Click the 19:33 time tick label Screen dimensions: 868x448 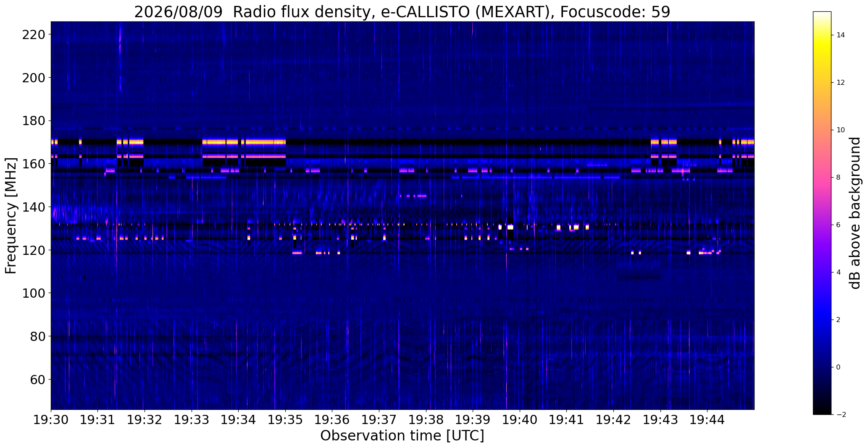pyautogui.click(x=192, y=419)
